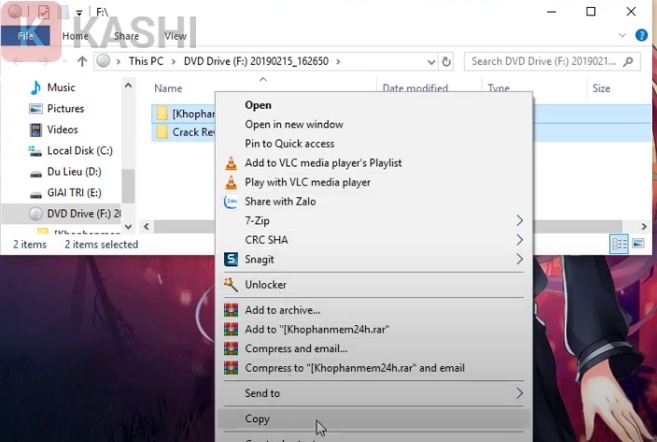Click the Snagit S icon
Viewport: 657px width, 442px height.
point(231,259)
